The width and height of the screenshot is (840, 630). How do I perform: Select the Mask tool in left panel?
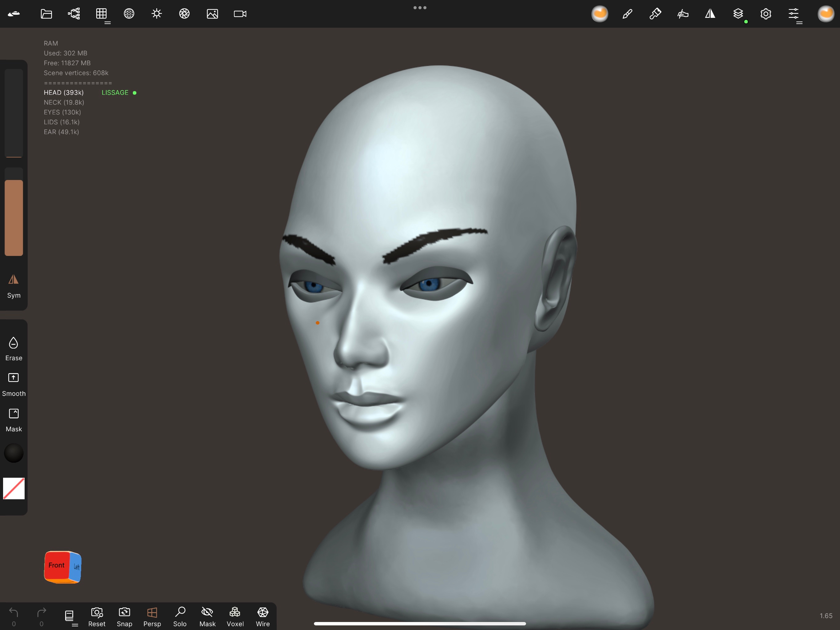[x=14, y=420]
